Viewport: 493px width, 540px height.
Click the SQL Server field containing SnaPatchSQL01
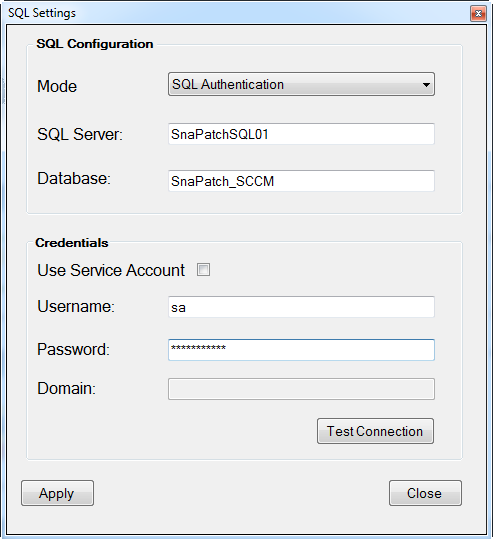301,134
